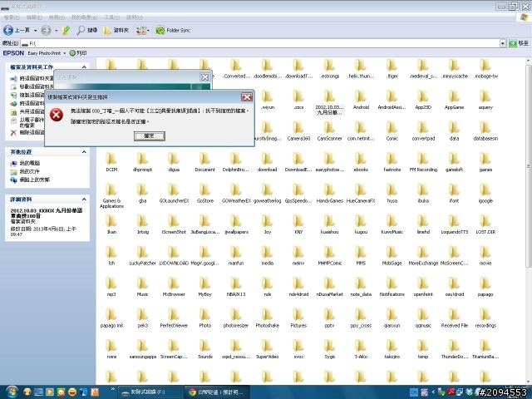This screenshot has height=399, width=532.
Task: Select the gameloft folder
Action: pos(455,162)
